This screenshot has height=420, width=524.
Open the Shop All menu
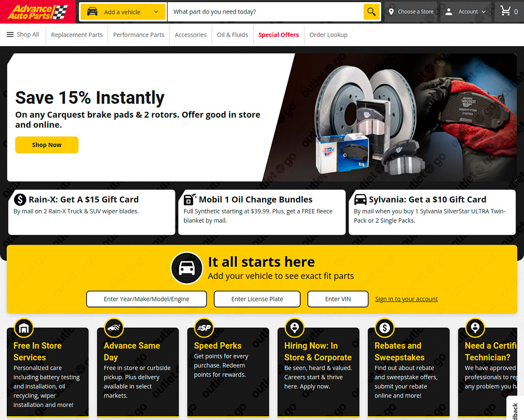pyautogui.click(x=23, y=35)
